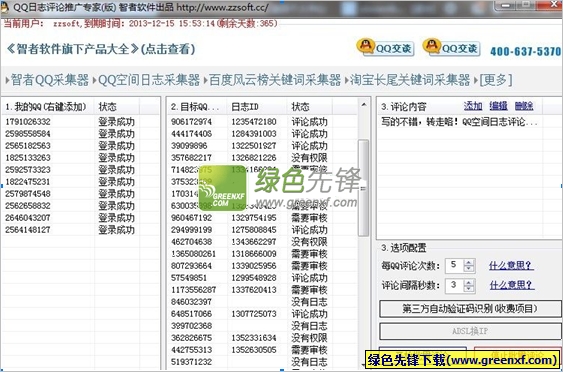The width and height of the screenshot is (563, 372).
Task: Open the 百度风云榜关键词采集器 link
Action: coord(275,80)
